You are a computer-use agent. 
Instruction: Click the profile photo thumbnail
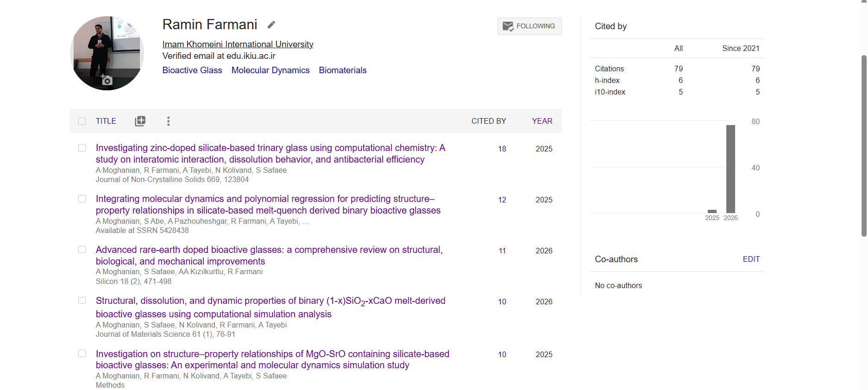107,53
